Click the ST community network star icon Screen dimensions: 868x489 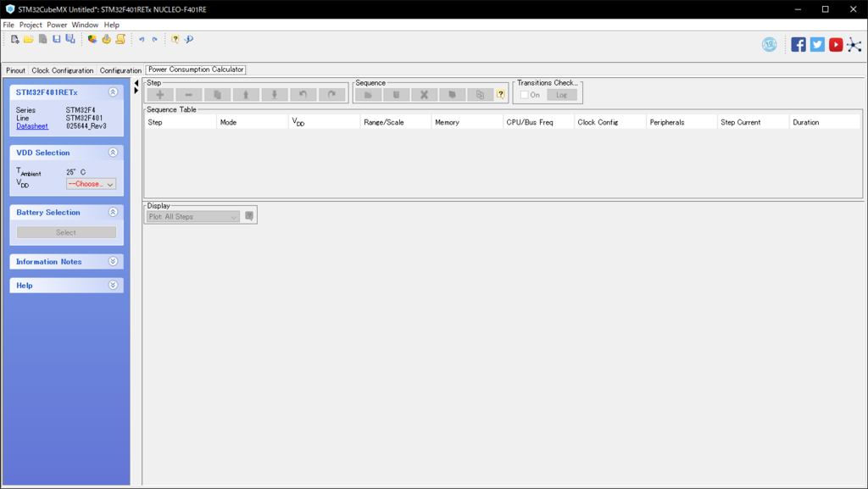pyautogui.click(x=854, y=45)
